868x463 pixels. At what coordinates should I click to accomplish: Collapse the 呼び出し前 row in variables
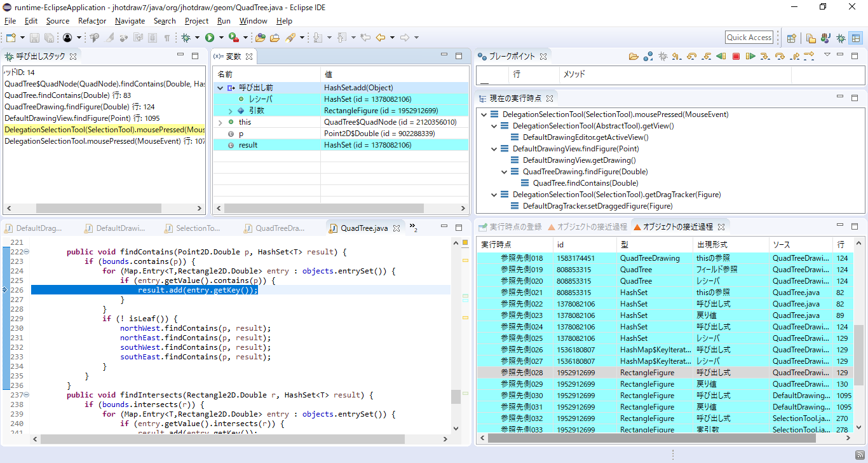tap(220, 88)
